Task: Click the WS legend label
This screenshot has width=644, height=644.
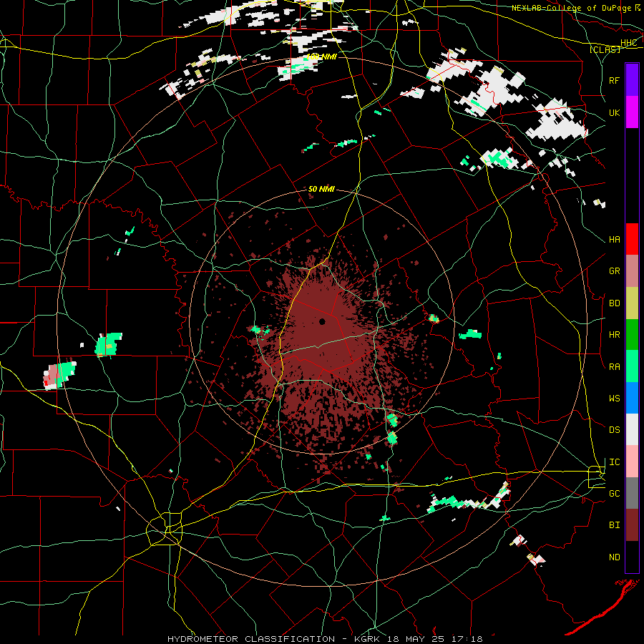Action: (615, 399)
